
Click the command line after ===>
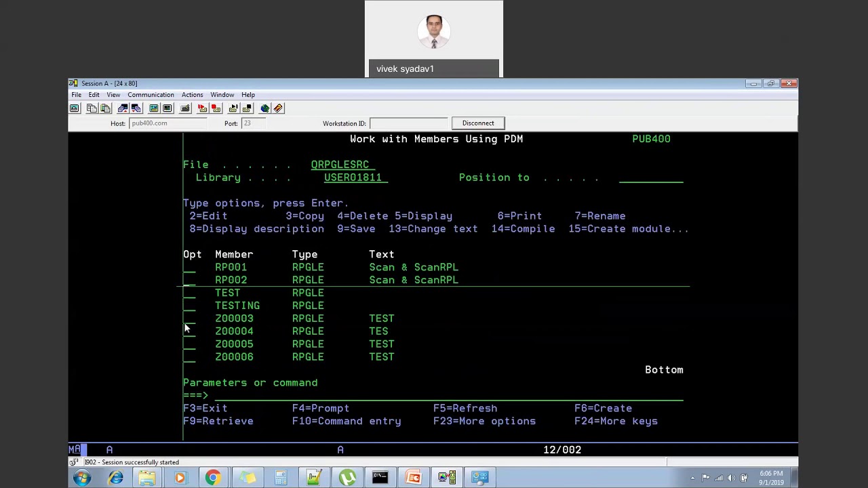pos(449,395)
